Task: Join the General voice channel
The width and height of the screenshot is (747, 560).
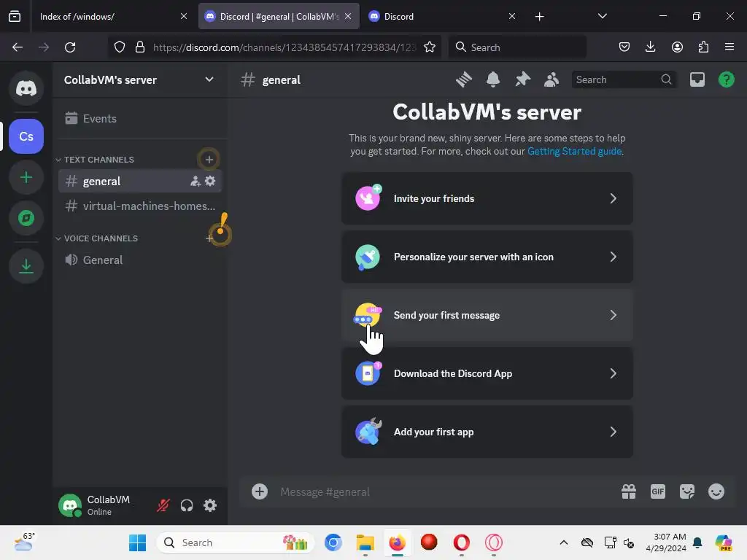Action: coord(140,260)
